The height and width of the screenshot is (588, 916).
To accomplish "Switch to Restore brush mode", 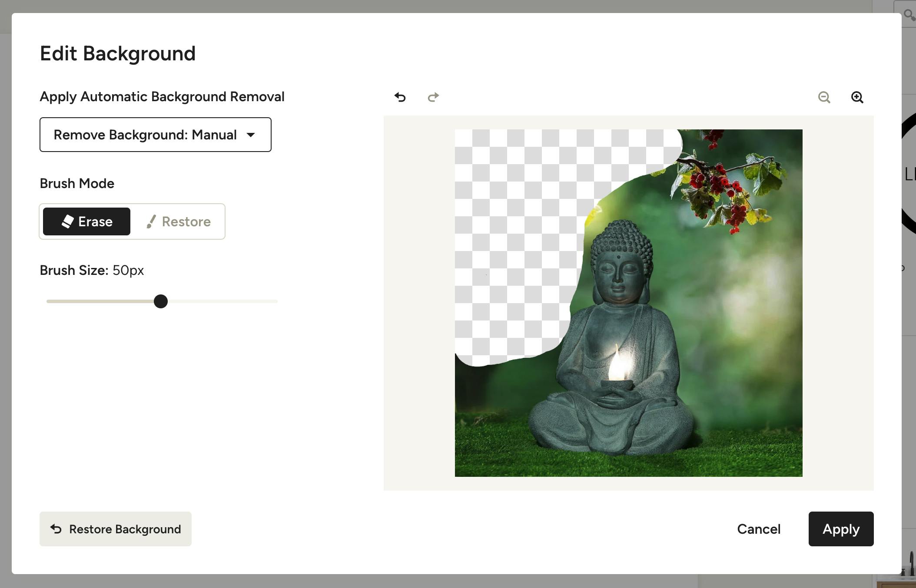I will 179,221.
